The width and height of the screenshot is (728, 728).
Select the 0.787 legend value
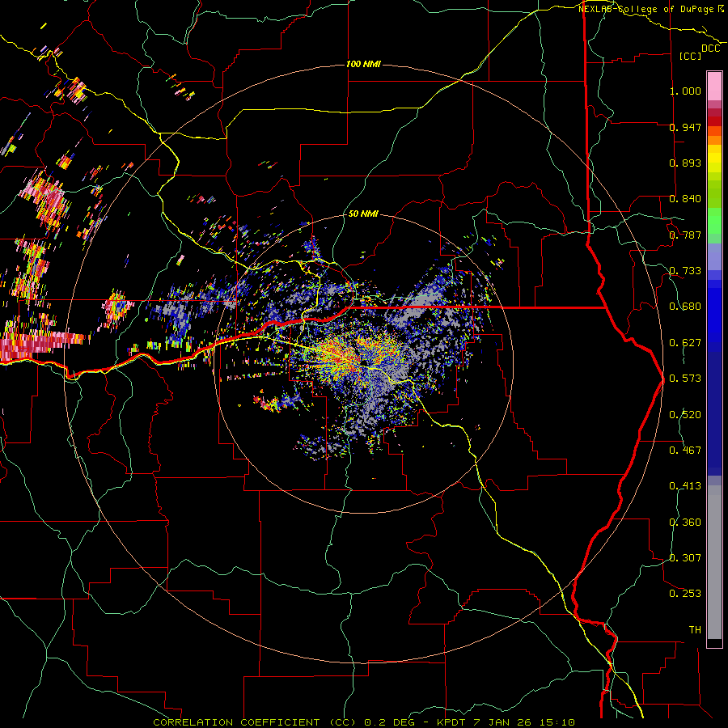(685, 235)
